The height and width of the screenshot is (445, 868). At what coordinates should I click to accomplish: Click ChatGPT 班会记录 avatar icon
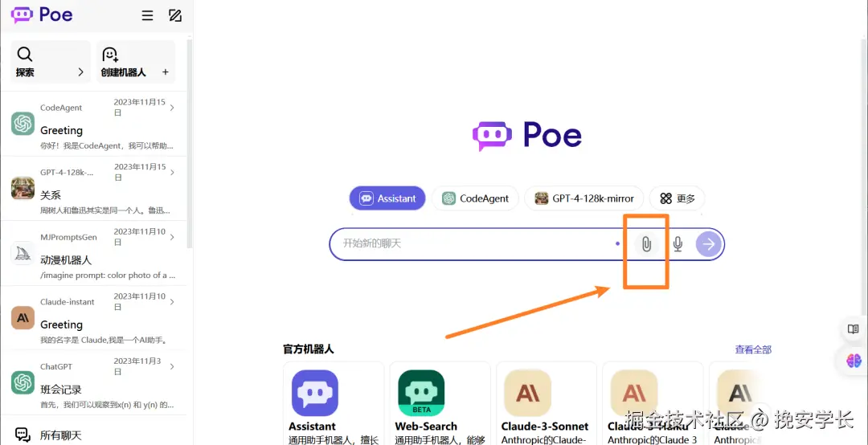click(x=23, y=382)
